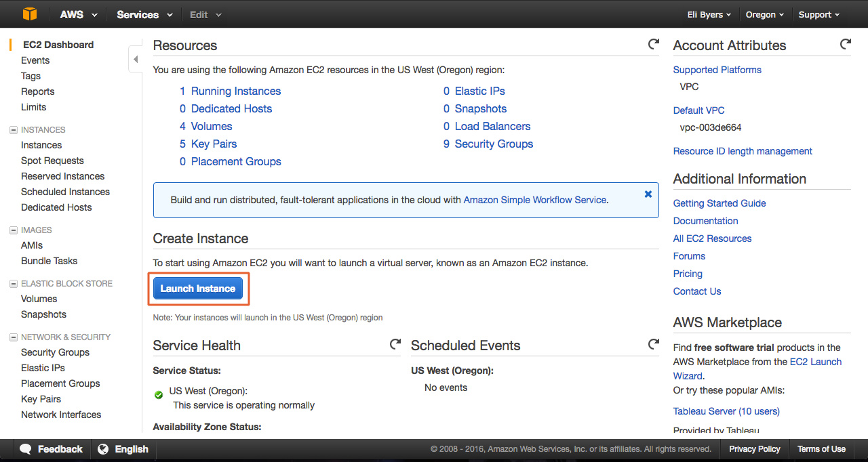This screenshot has height=462, width=868.
Task: Click the English language globe icon
Action: [103, 448]
